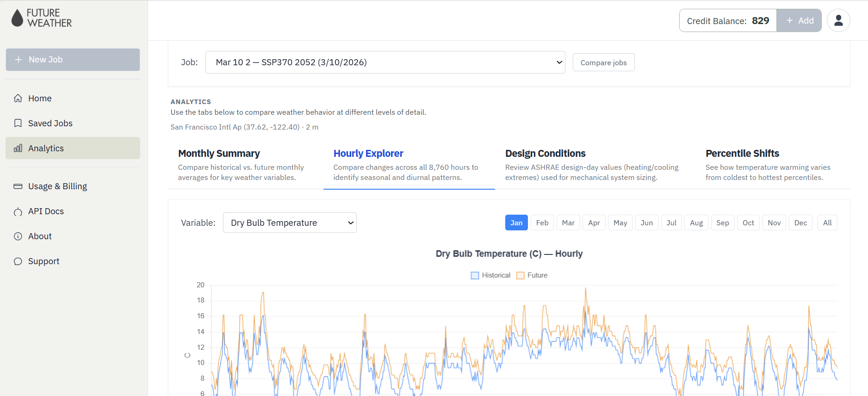The image size is (868, 396).
Task: Click the Usage & Billing card icon
Action: click(x=18, y=186)
